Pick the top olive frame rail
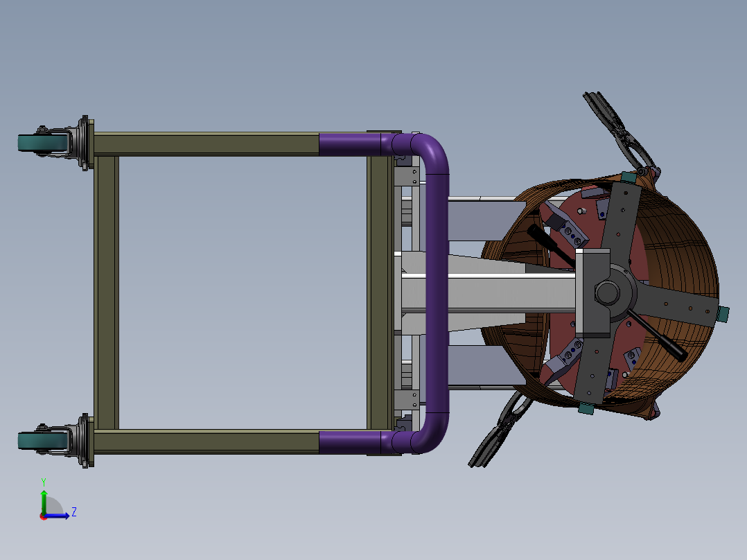 point(206,144)
